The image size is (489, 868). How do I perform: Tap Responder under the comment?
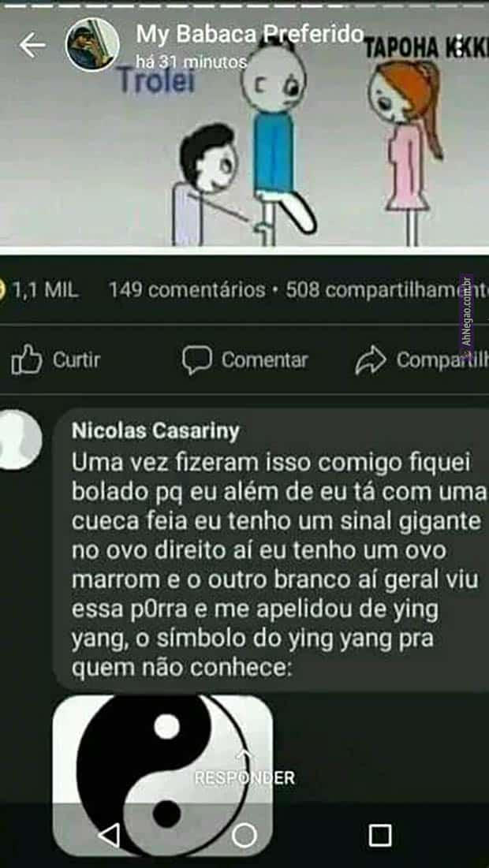(x=244, y=777)
